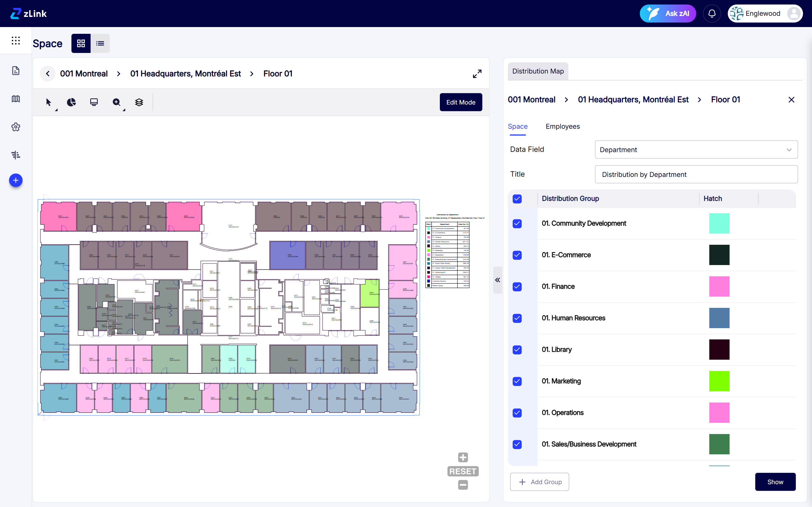Click the pie chart distribution tool icon

pyautogui.click(x=71, y=102)
